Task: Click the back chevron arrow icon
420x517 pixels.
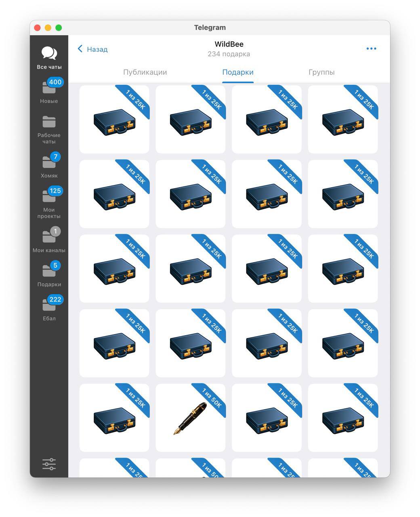Action: tap(80, 49)
